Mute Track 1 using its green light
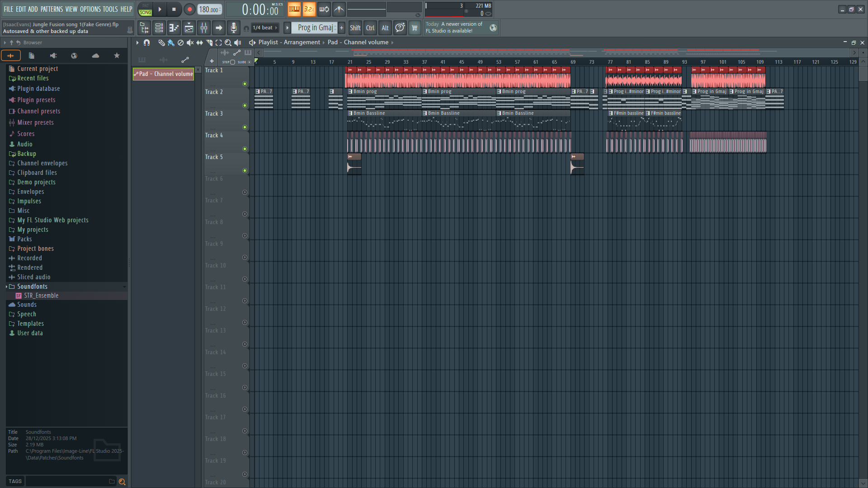868x488 pixels. tap(245, 84)
